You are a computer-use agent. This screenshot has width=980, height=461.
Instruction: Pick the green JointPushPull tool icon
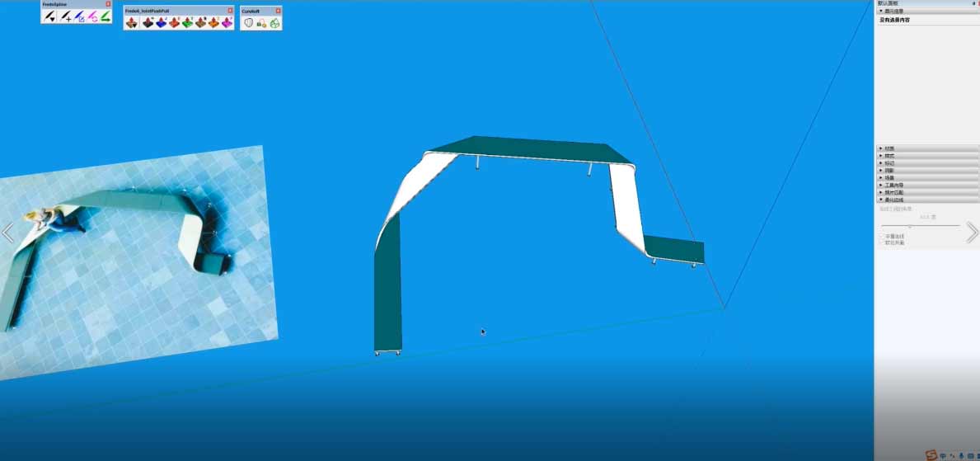(188, 23)
